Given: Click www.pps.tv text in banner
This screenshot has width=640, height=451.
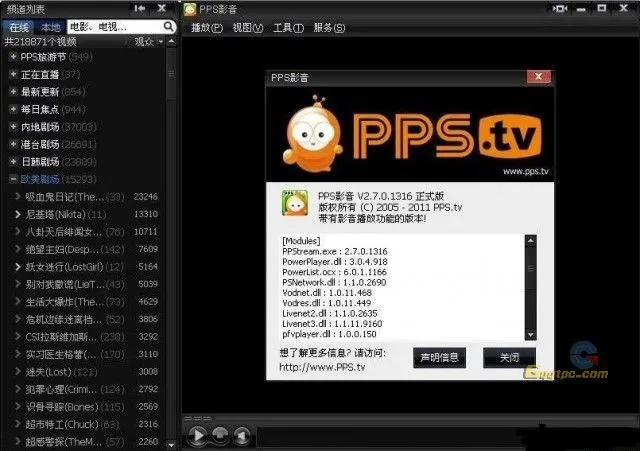Looking at the screenshot, I should tap(526, 171).
